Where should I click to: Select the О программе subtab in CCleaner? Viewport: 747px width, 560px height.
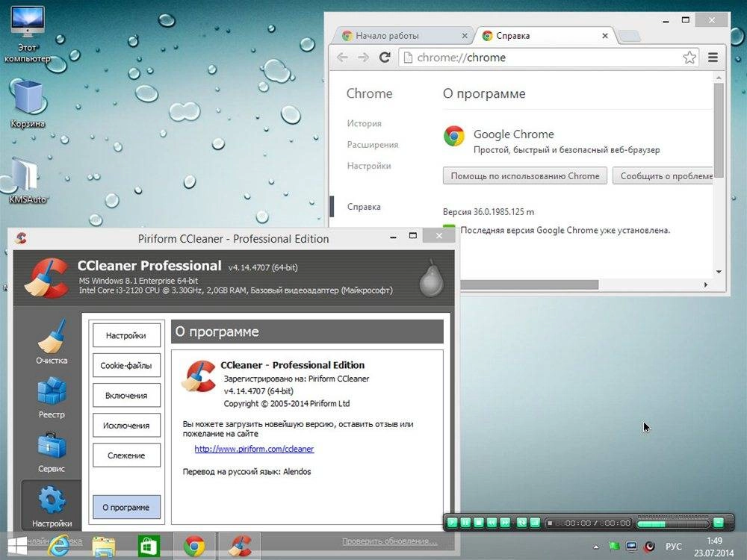coord(126,507)
